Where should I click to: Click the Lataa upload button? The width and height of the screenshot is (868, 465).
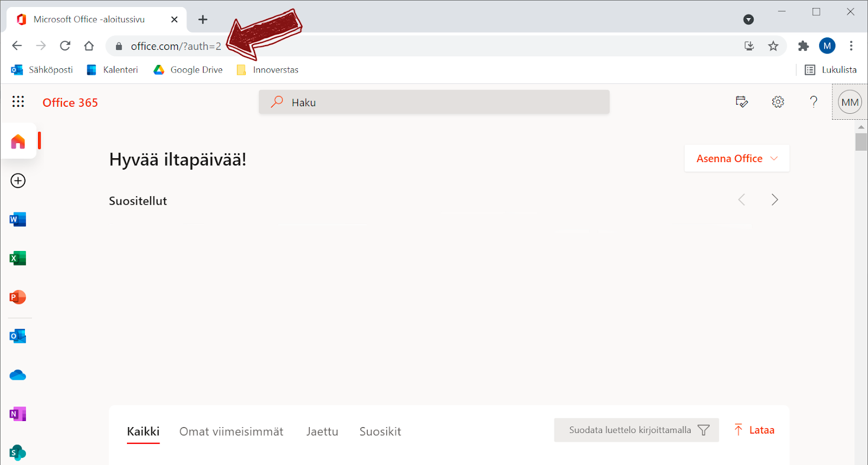(x=754, y=430)
